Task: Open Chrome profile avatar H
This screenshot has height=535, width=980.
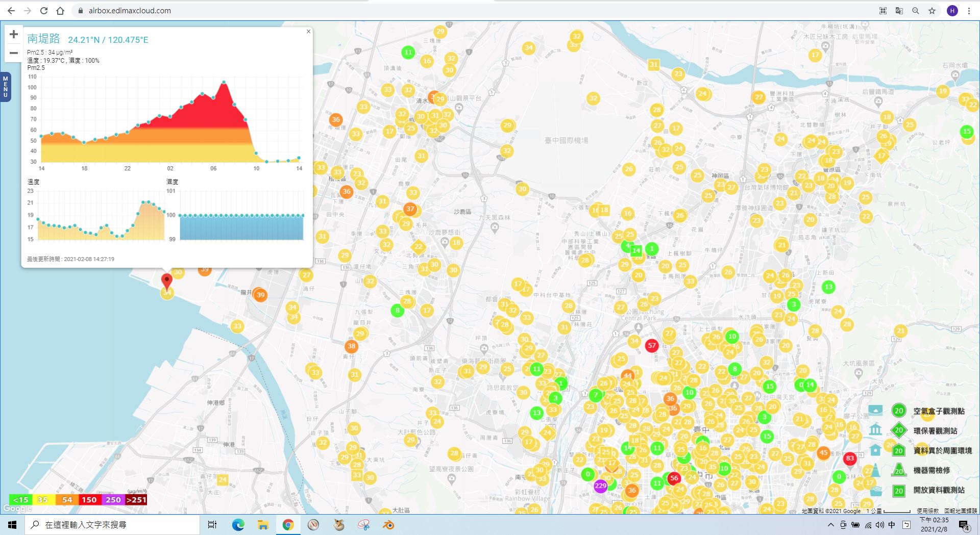Action: click(x=952, y=11)
